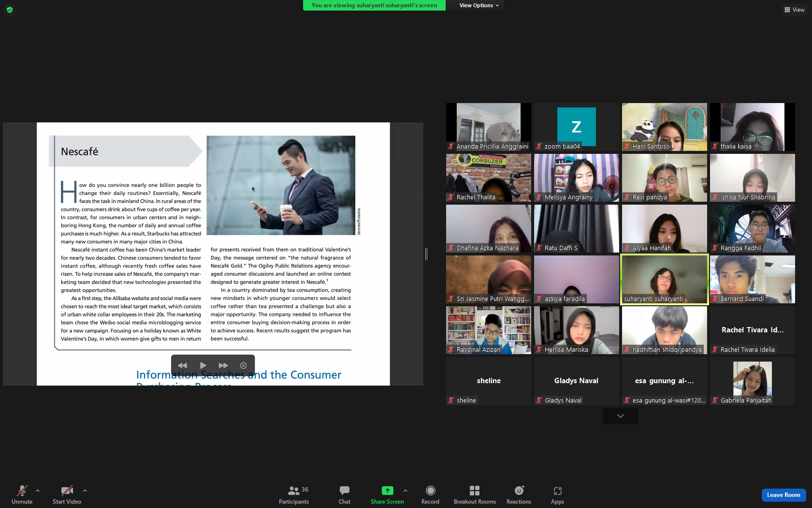Select suharyanti suharyanti's highlighted video tile
This screenshot has height=508, width=812.
665,279
